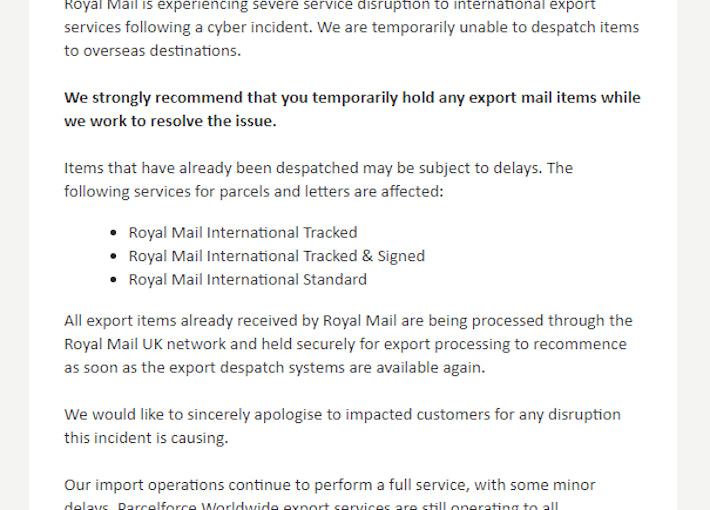Click the 'Royal Mail International Standard' list item
Image resolution: width=710 pixels, height=510 pixels.
(x=247, y=280)
